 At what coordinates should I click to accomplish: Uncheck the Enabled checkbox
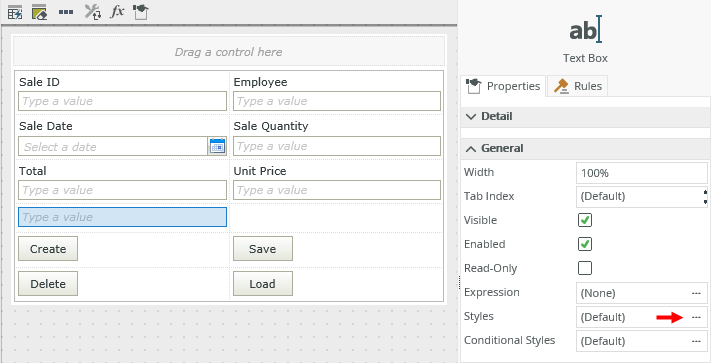585,244
